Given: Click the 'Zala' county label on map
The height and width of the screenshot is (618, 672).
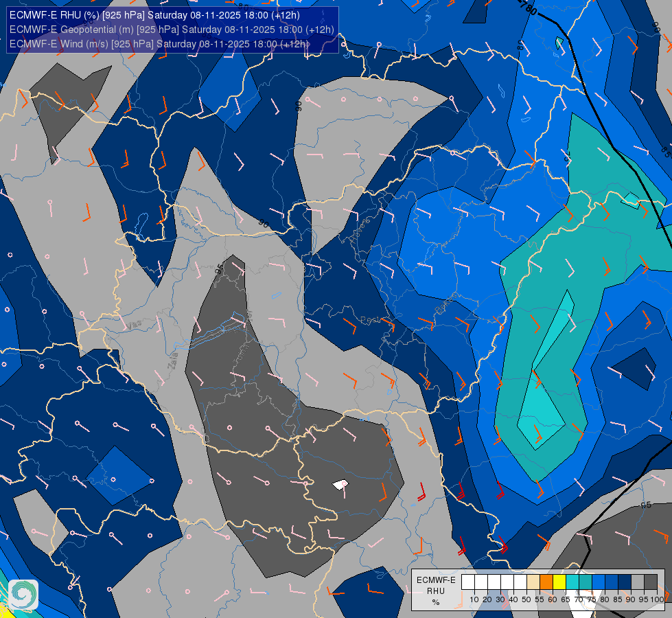Looking at the screenshot, I should point(174,362).
